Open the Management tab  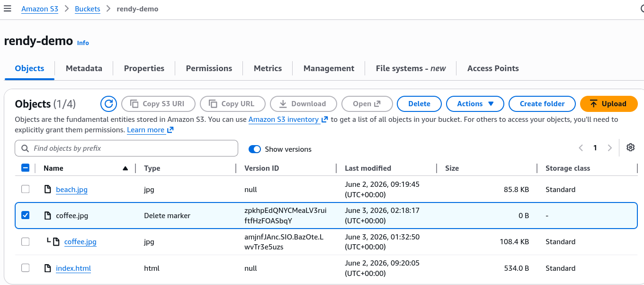click(329, 68)
